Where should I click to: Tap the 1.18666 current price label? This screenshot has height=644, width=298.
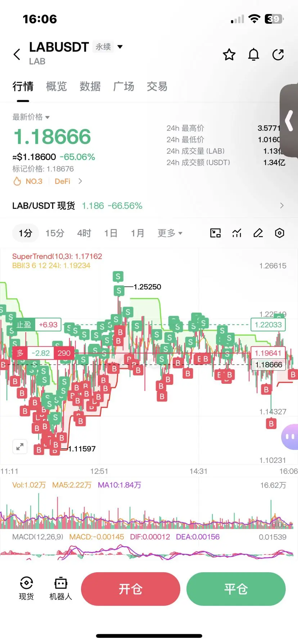click(x=269, y=365)
